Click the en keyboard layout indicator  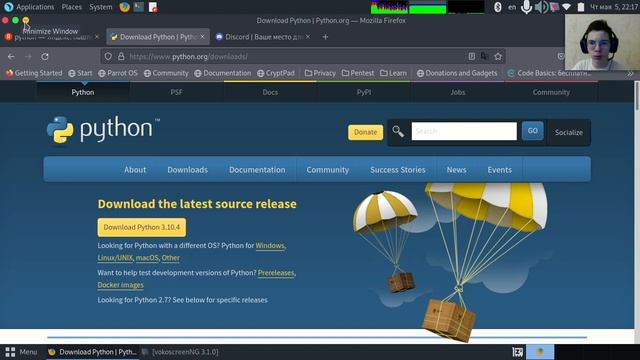(x=512, y=7)
